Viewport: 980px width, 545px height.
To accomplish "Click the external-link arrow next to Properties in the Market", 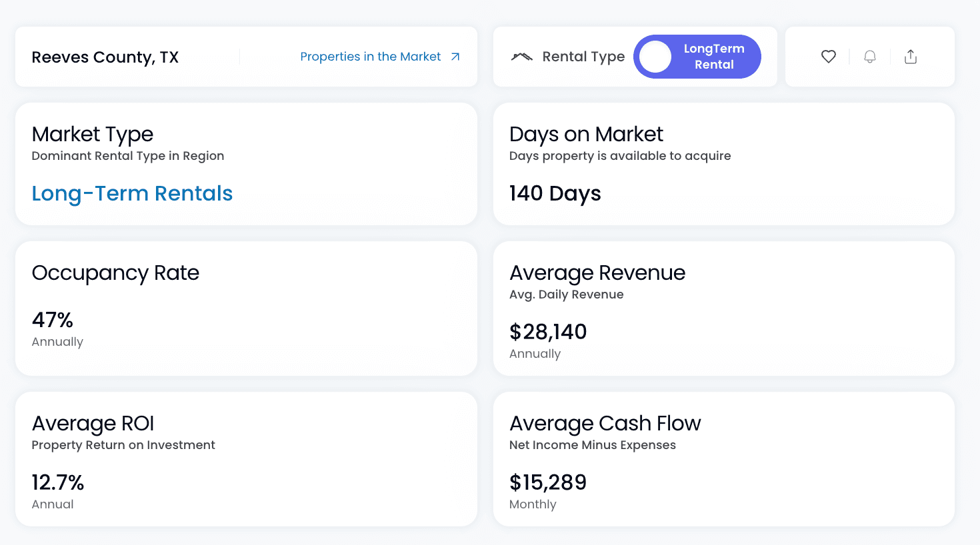I will coord(456,57).
